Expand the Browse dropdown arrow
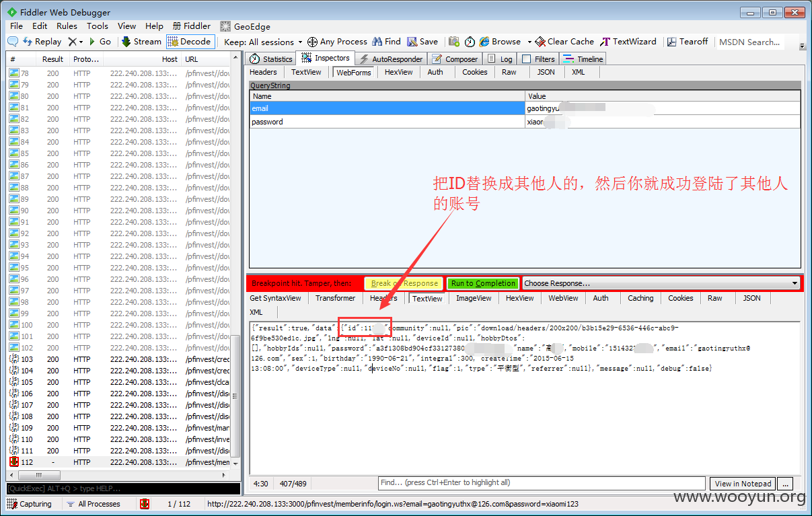Image resolution: width=812 pixels, height=516 pixels. pyautogui.click(x=529, y=42)
